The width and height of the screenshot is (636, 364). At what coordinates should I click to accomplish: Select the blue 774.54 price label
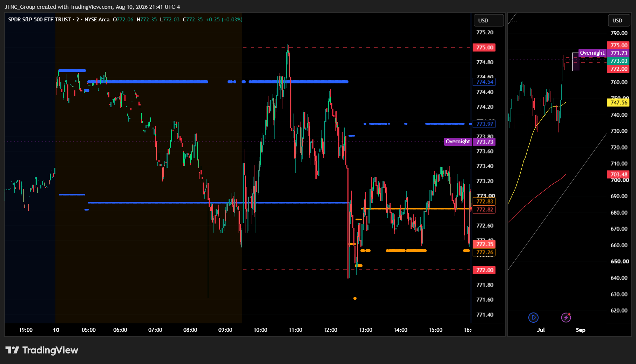point(484,82)
